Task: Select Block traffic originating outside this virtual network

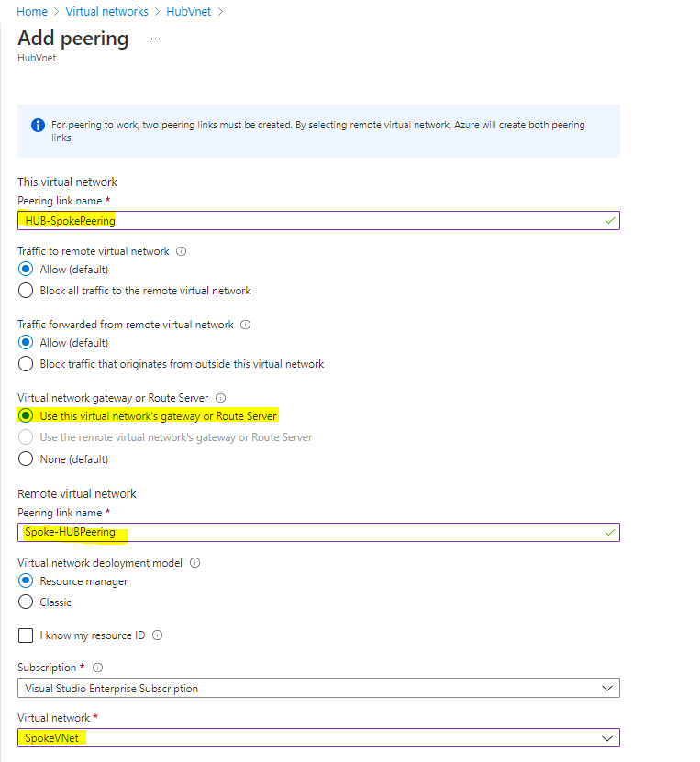Action: point(27,364)
